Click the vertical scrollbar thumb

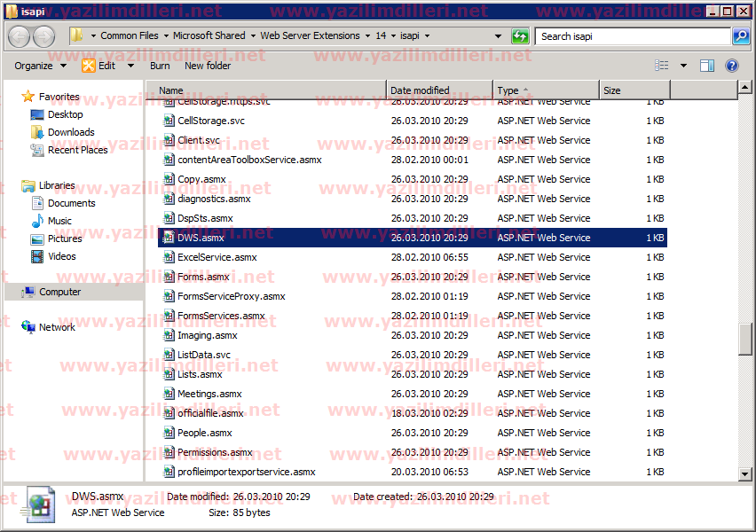(x=745, y=340)
